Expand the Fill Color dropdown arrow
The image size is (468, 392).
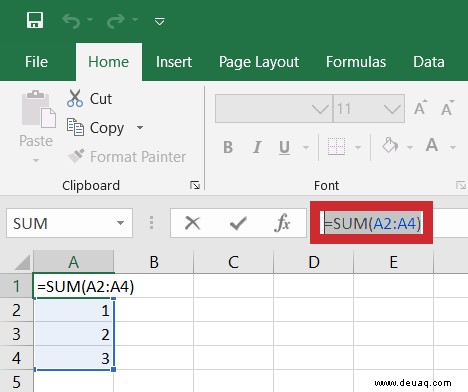coord(410,147)
